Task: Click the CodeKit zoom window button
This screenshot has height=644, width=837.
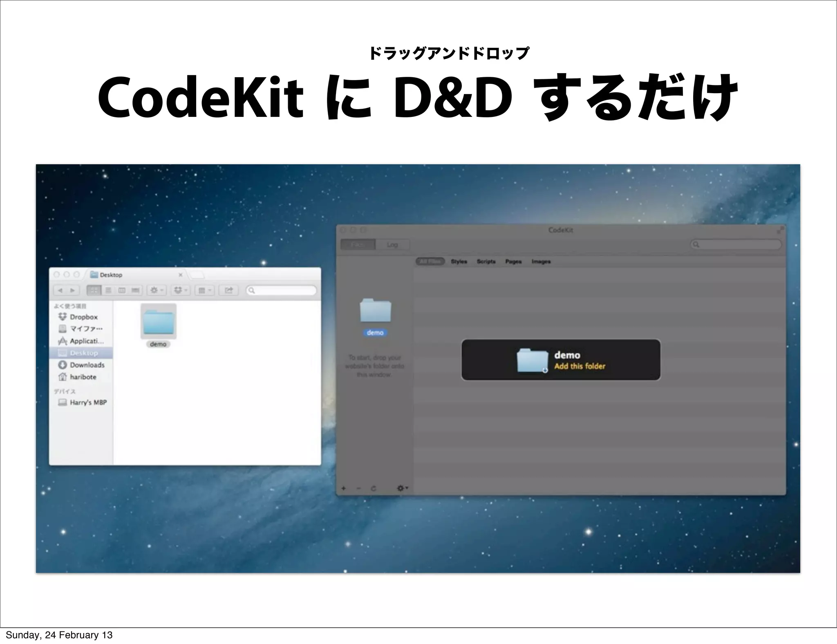Action: coord(363,230)
